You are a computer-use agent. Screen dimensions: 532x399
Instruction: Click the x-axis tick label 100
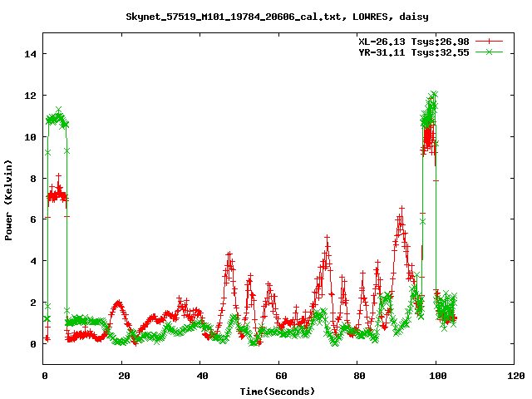[x=438, y=376]
